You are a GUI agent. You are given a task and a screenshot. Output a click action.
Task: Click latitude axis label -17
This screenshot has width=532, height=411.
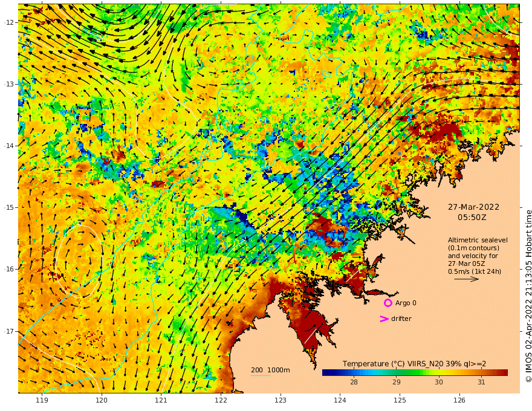pos(8,331)
